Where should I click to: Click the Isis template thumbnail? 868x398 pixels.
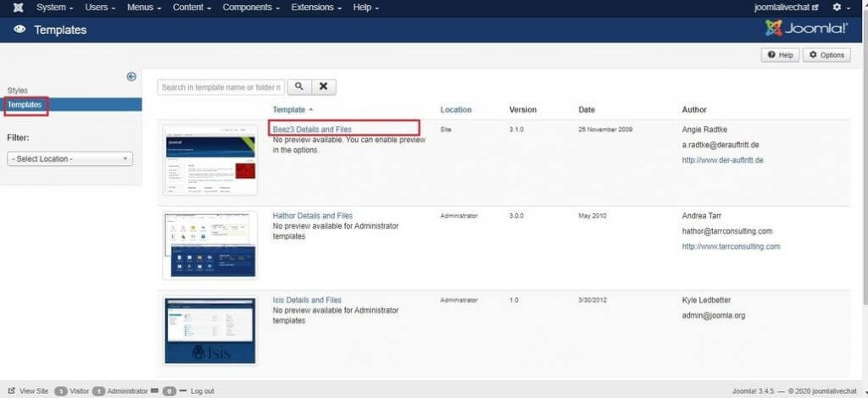click(210, 330)
